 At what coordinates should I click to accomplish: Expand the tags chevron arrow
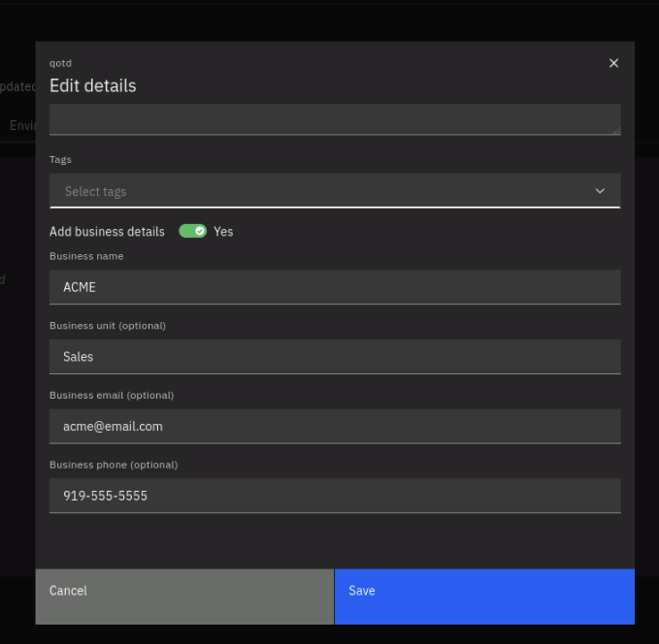[x=600, y=191]
